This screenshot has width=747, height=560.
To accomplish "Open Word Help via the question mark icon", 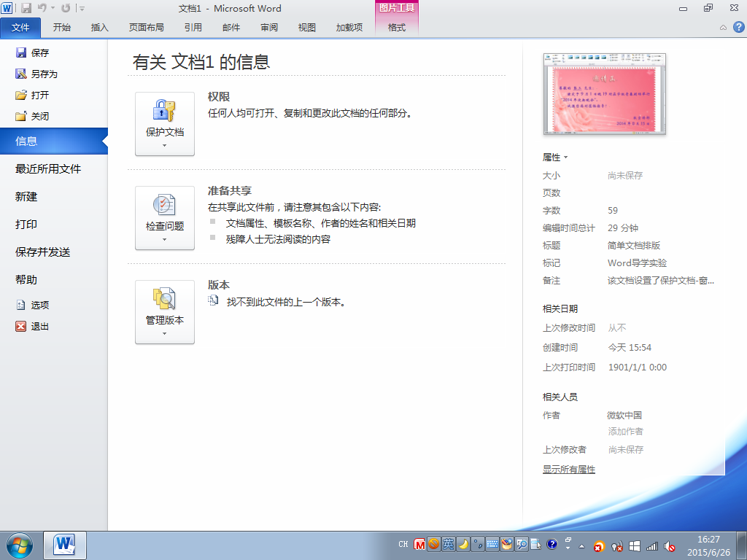I will tap(738, 27).
